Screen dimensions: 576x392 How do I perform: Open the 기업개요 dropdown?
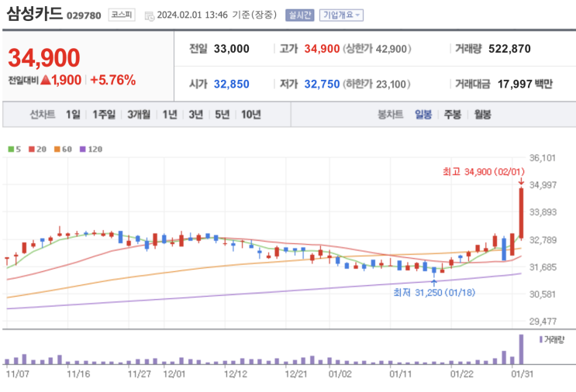[341, 15]
